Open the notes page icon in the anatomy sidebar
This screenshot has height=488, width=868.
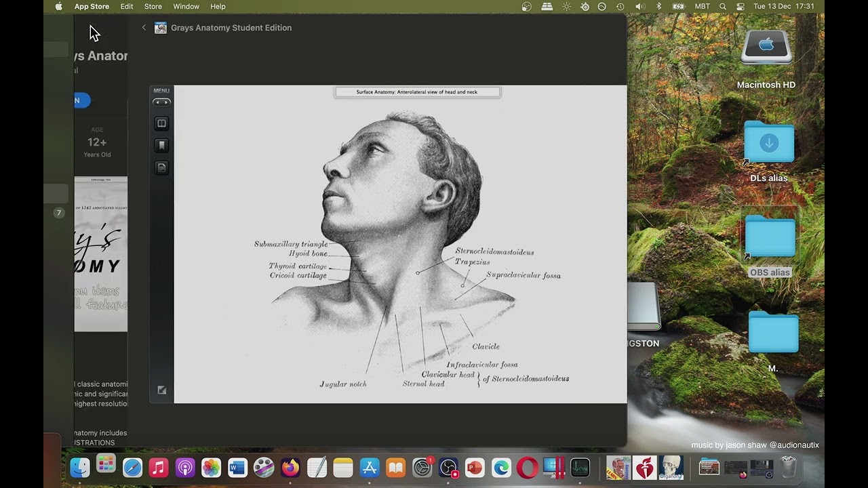pos(161,167)
